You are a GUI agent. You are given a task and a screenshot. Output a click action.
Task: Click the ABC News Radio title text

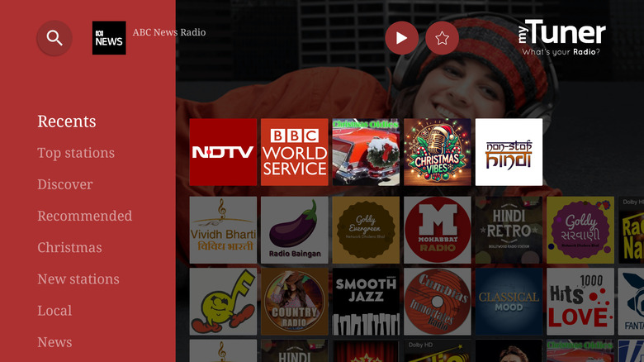tap(169, 32)
